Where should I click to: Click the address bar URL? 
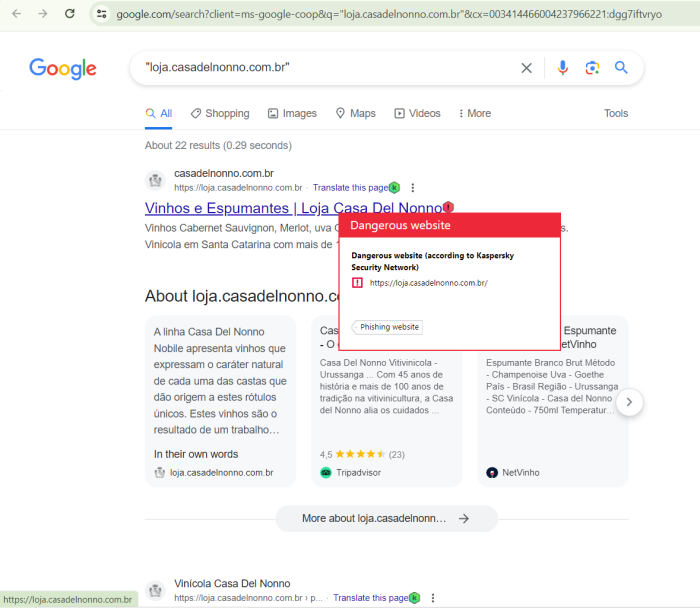tap(389, 14)
